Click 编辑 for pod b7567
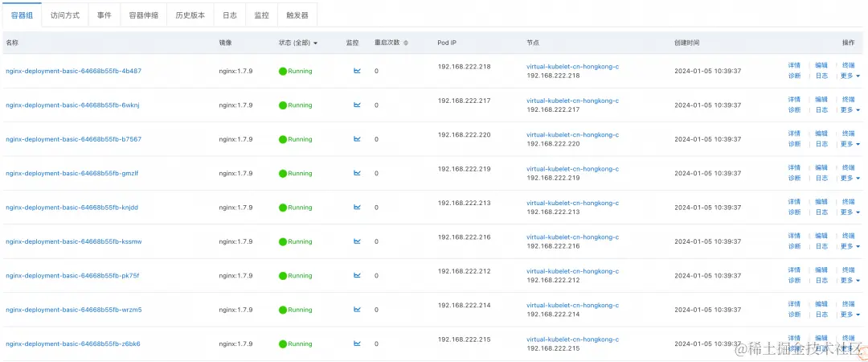The width and height of the screenshot is (868, 362). coord(821,134)
